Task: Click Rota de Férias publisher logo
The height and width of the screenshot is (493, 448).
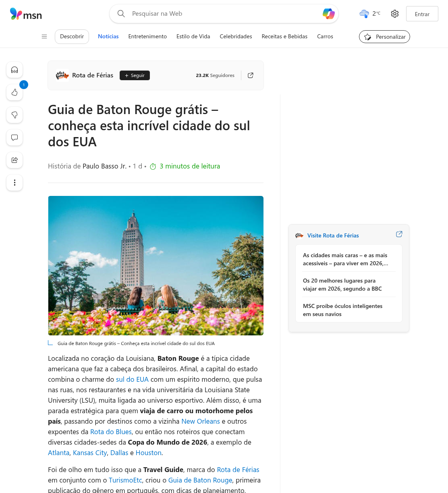Action: [x=62, y=75]
